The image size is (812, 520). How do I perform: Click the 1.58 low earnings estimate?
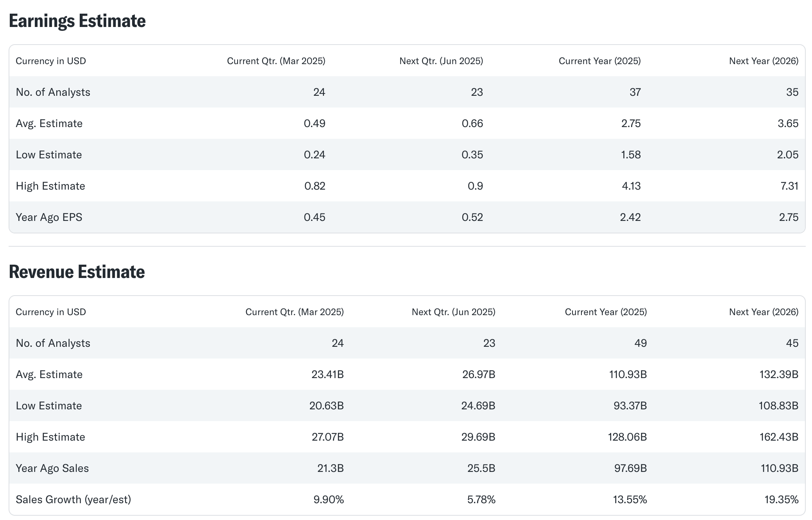click(x=631, y=155)
